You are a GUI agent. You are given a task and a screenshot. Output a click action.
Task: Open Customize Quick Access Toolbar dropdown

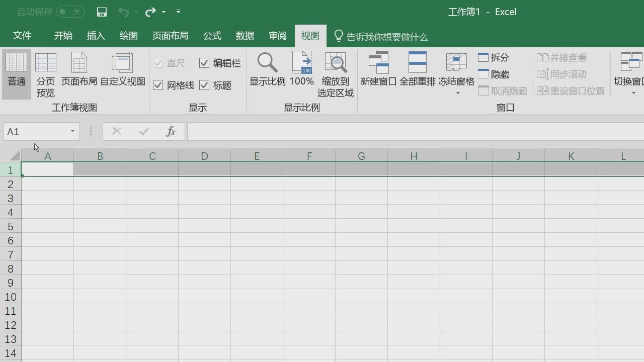pyautogui.click(x=178, y=11)
